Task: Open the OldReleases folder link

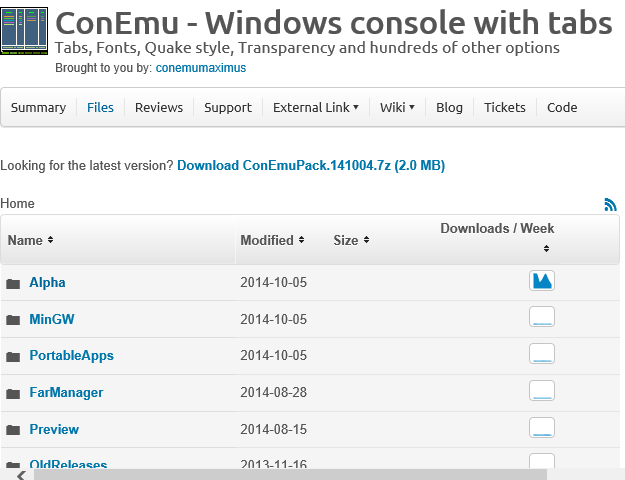Action: point(68,464)
